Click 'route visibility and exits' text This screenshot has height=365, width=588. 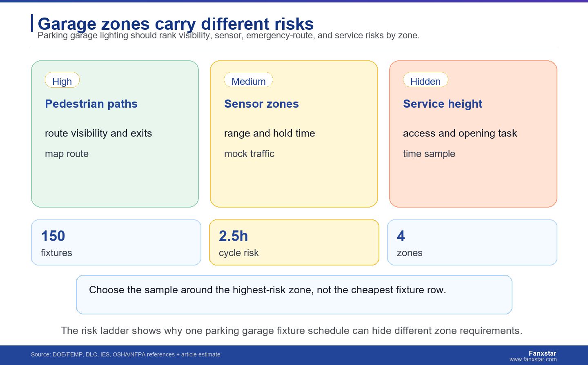(x=98, y=133)
